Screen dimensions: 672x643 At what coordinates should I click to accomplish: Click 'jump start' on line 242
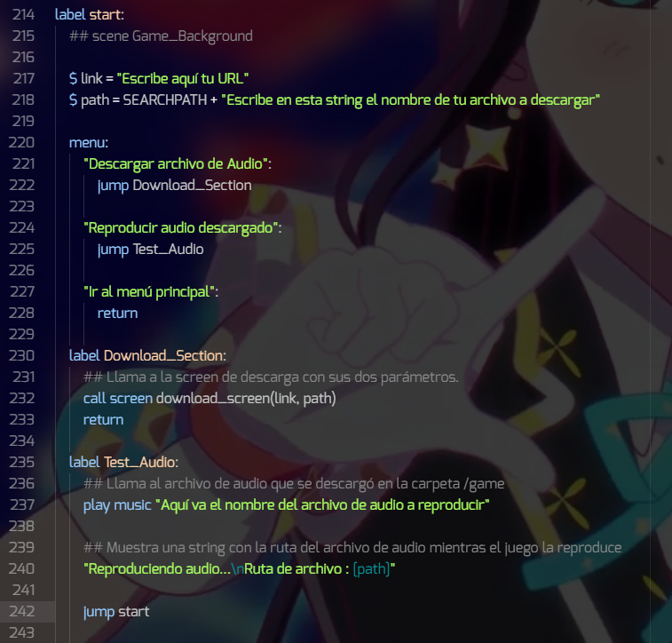pyautogui.click(x=116, y=612)
